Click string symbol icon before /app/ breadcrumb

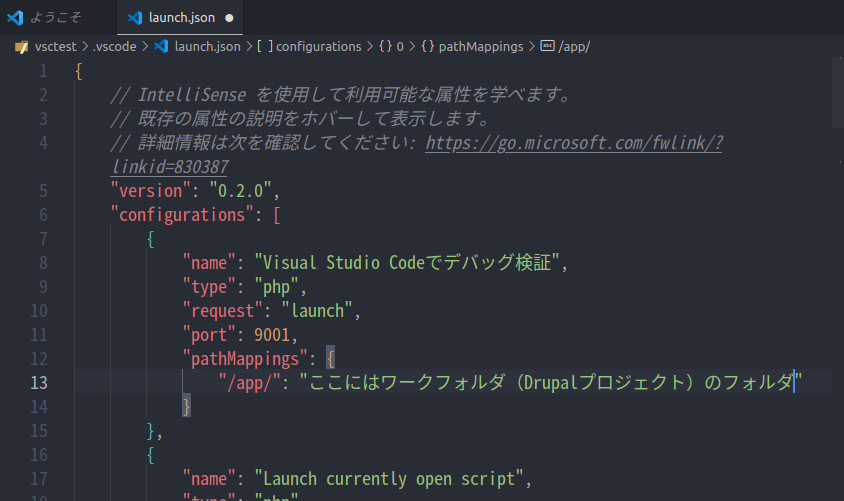tap(547, 46)
